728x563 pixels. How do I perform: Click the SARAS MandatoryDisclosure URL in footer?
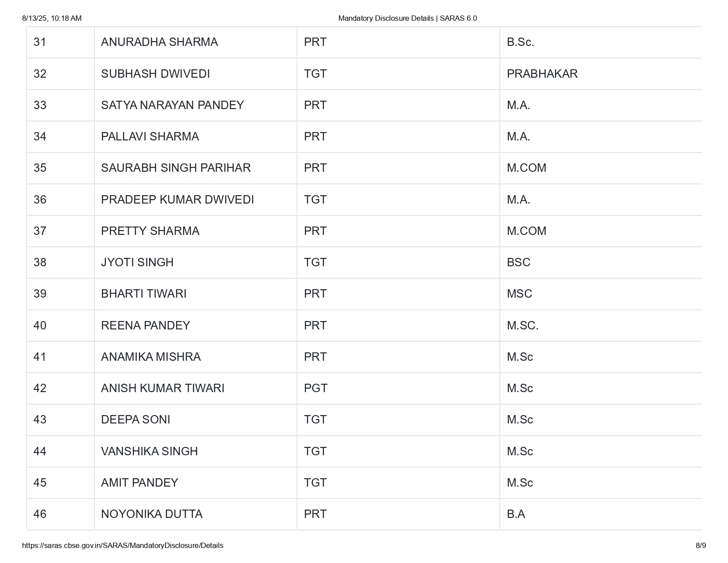pyautogui.click(x=123, y=545)
